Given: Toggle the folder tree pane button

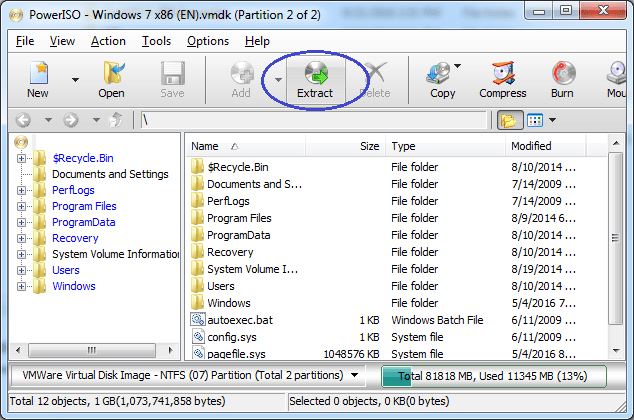Looking at the screenshot, I should [x=509, y=120].
